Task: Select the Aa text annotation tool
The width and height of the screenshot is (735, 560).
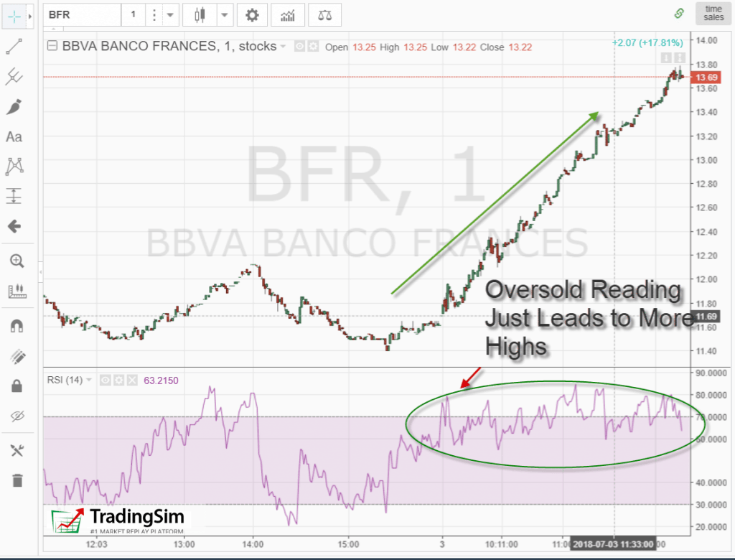Action: [14, 137]
